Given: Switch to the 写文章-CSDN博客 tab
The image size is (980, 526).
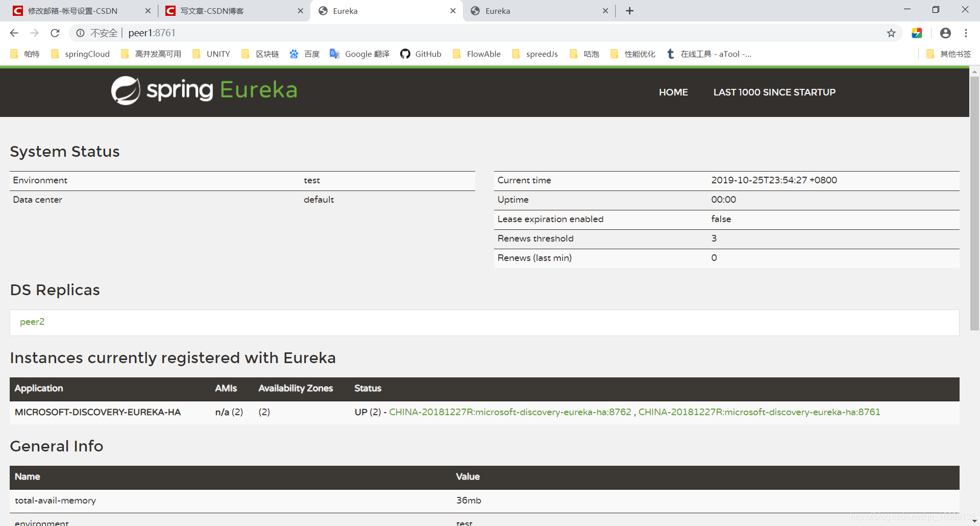Looking at the screenshot, I should [x=212, y=11].
